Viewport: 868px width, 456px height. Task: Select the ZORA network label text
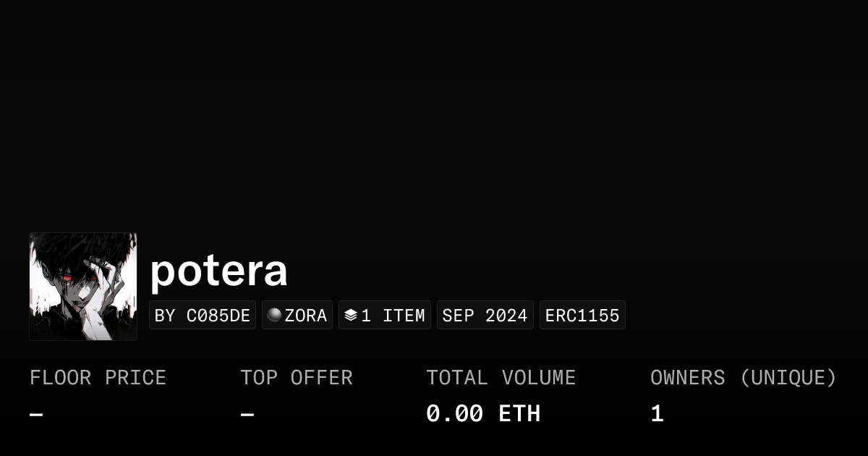[306, 316]
